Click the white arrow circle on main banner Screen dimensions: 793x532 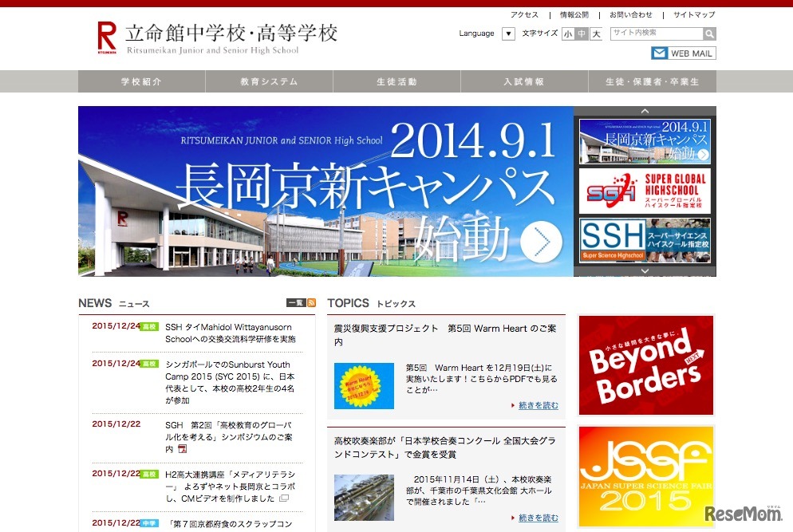click(x=541, y=242)
